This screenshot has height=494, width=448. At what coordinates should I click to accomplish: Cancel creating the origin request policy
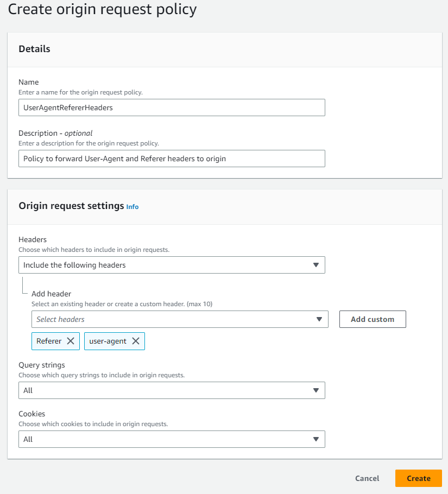click(x=367, y=478)
